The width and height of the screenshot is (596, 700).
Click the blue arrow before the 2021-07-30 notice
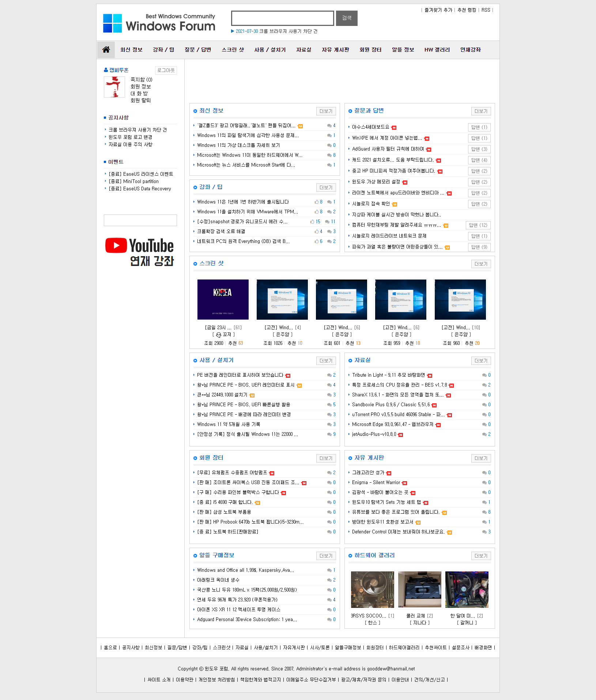(233, 31)
